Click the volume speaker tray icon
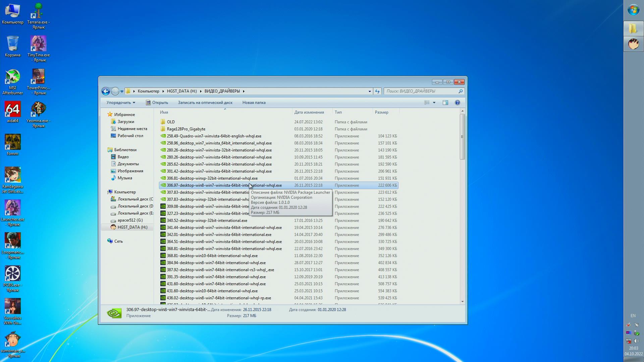 click(x=636, y=341)
